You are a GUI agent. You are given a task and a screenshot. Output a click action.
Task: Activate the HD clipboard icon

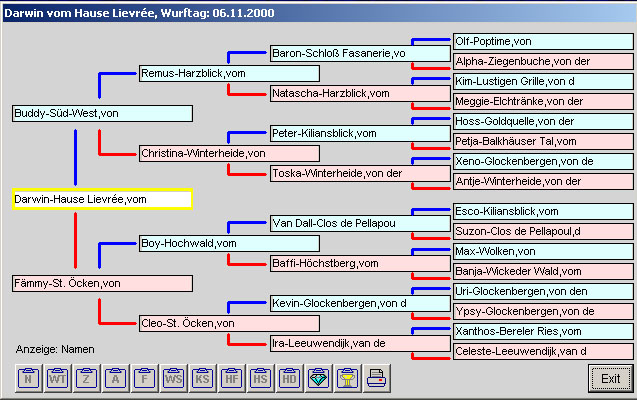[x=290, y=379]
